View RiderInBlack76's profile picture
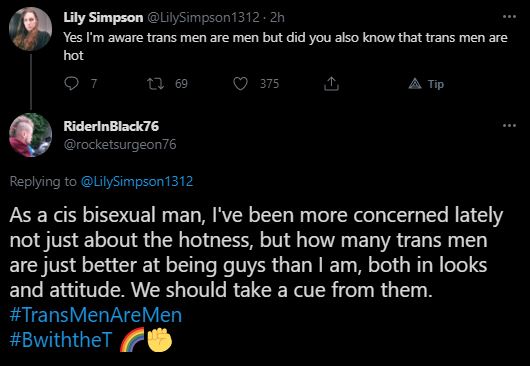 [x=30, y=135]
